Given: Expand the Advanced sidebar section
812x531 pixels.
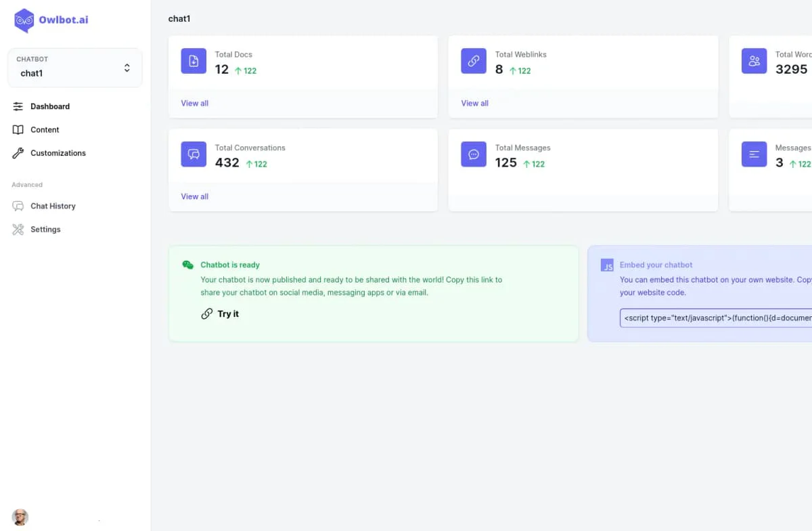Looking at the screenshot, I should click(x=26, y=184).
